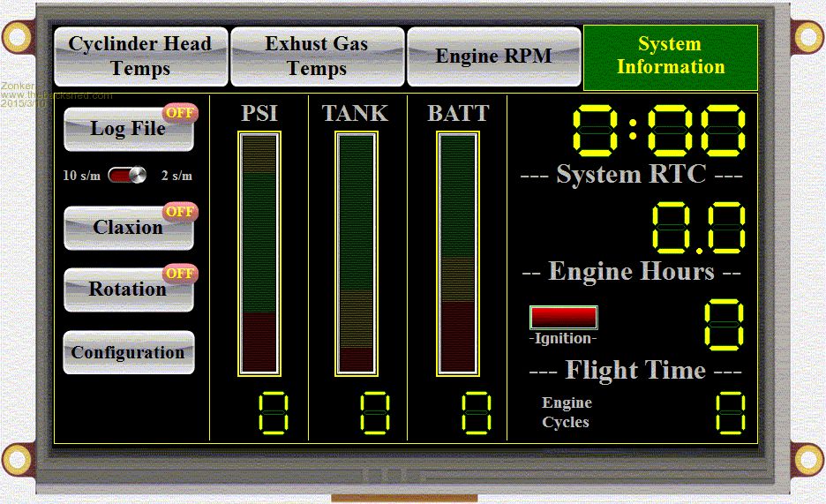
Task: Click the Engine Cycles counter digit
Action: (x=731, y=412)
